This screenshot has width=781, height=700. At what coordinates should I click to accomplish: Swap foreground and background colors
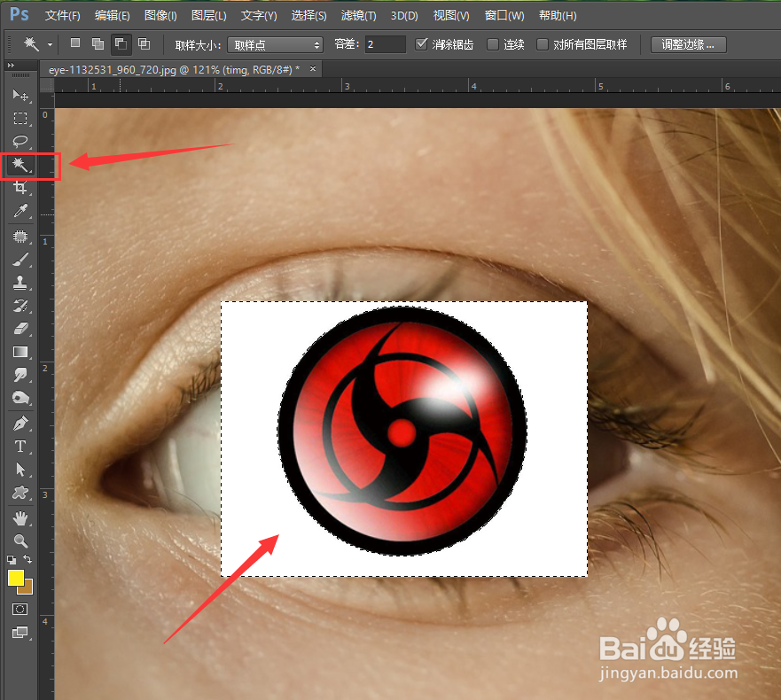[x=27, y=560]
